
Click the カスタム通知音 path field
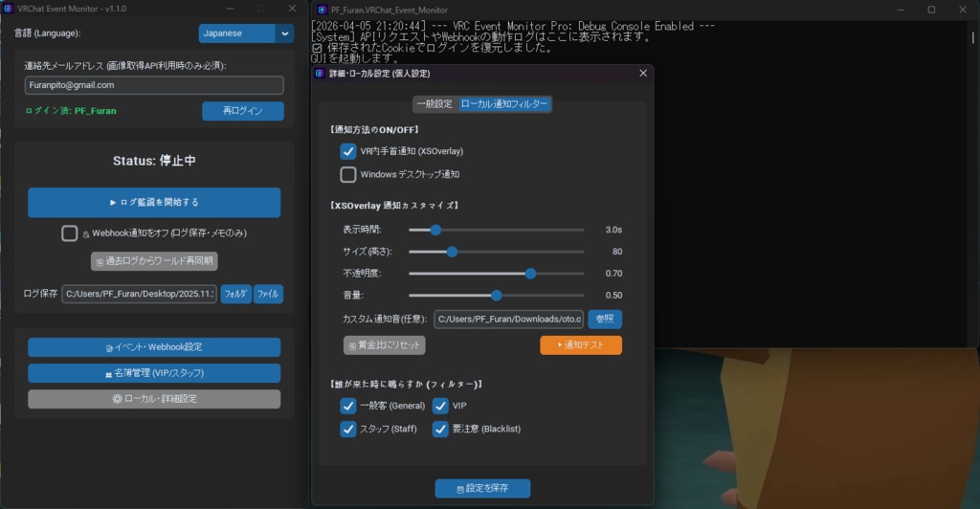click(x=509, y=320)
